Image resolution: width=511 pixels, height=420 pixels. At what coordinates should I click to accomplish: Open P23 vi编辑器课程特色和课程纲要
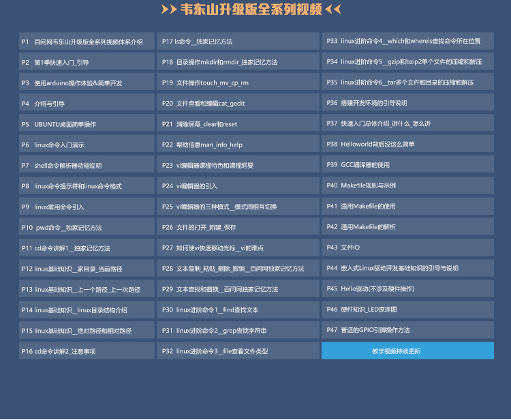[238, 165]
